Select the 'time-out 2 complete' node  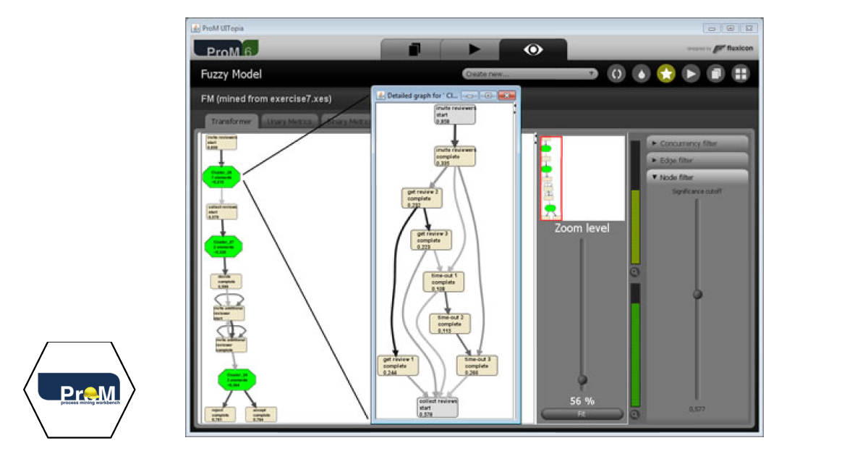(451, 324)
